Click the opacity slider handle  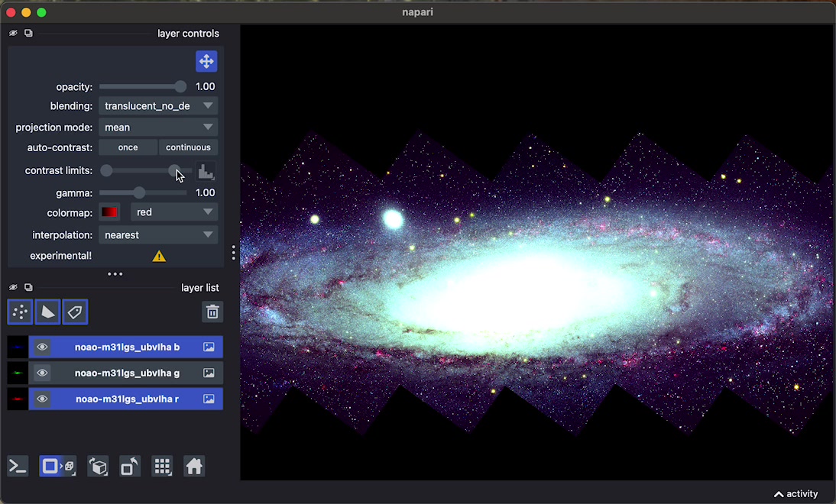pyautogui.click(x=181, y=86)
